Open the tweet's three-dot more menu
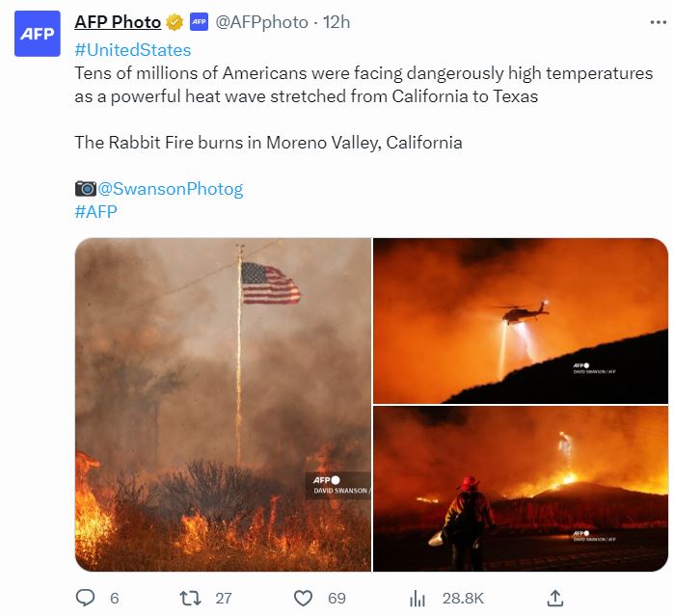 [x=644, y=22]
